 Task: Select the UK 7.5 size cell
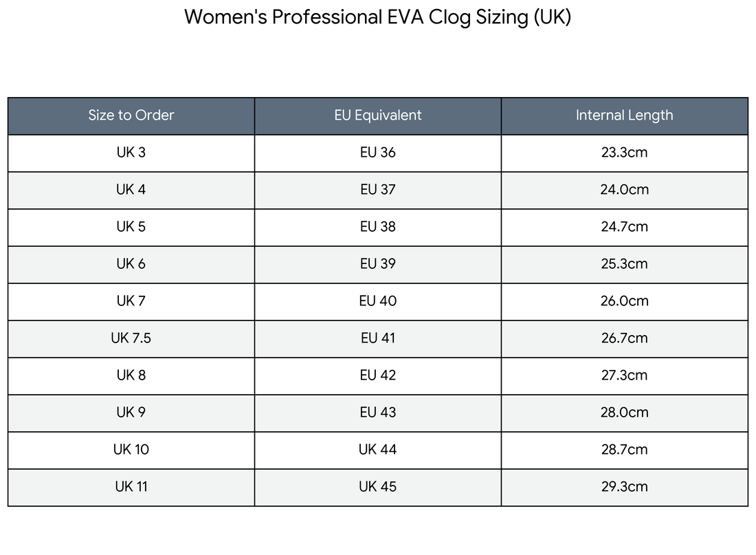click(x=131, y=339)
